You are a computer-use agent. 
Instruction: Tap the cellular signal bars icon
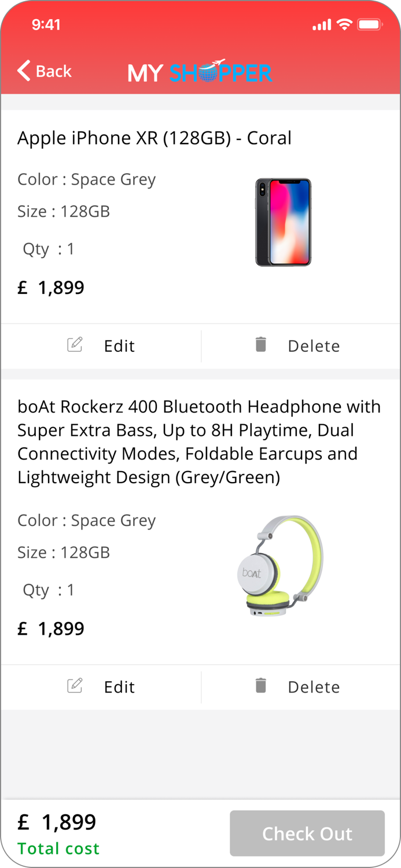(322, 25)
